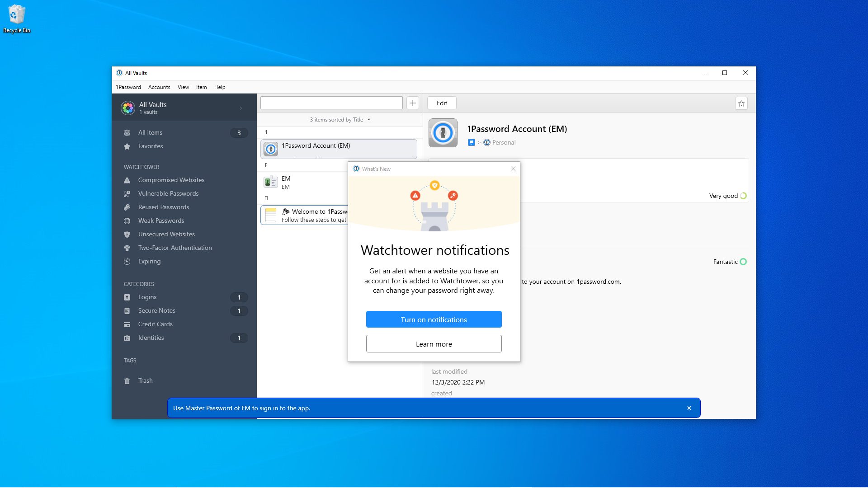Click the Logins count badge

point(239,297)
